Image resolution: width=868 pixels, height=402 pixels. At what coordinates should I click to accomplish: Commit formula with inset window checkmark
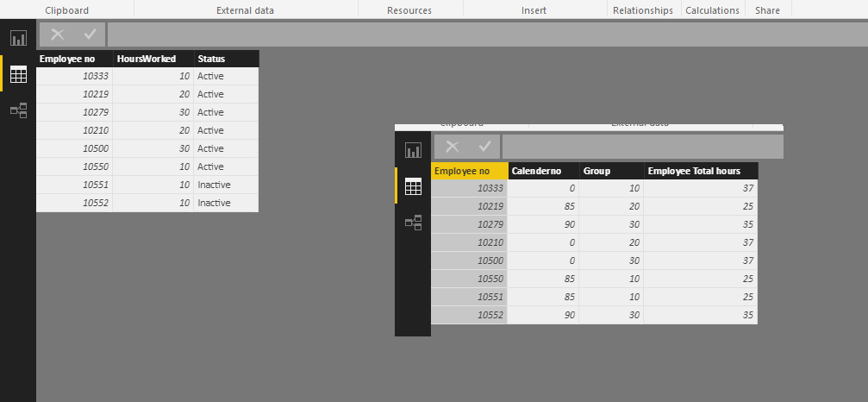485,146
